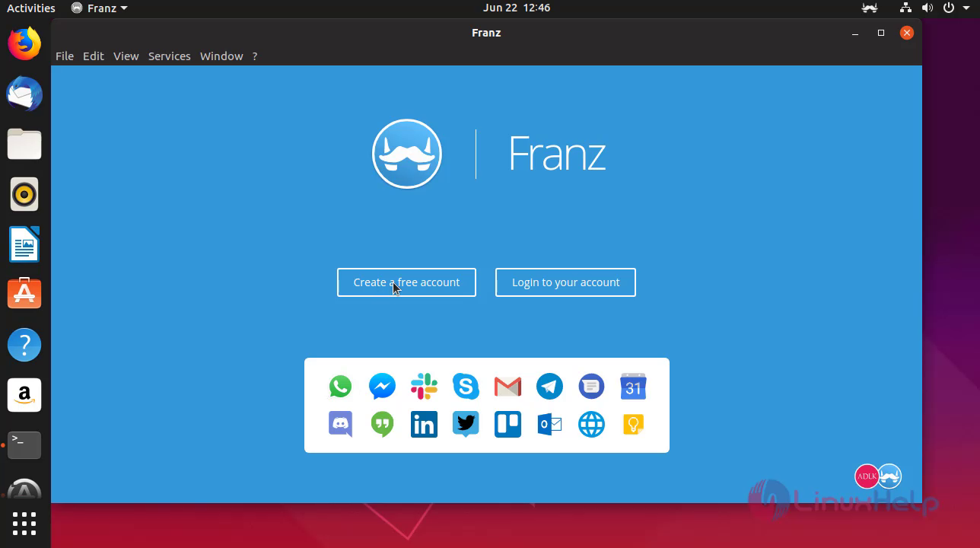Open Ubuntu Software from the dock
The image size is (980, 548).
[x=24, y=294]
